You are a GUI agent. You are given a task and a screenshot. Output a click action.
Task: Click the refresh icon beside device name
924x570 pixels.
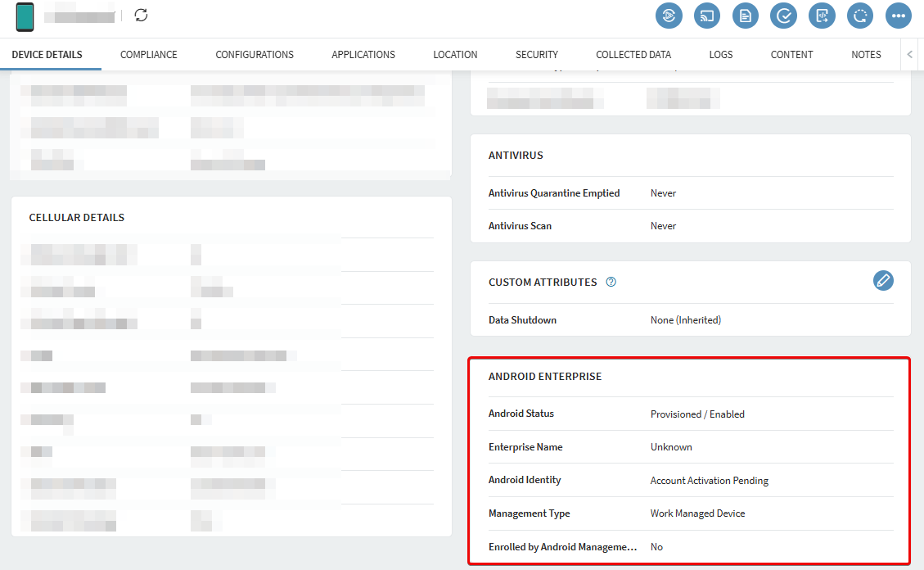[142, 16]
